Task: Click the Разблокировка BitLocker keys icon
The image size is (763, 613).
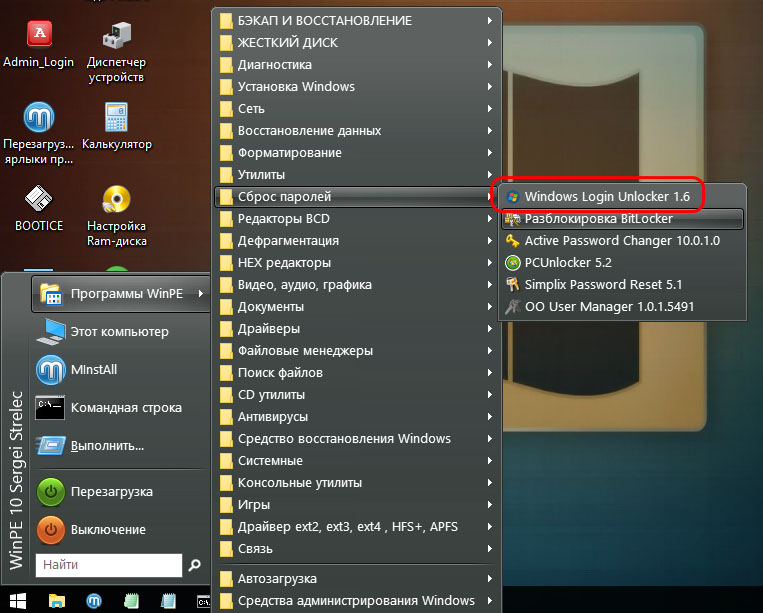Action: pyautogui.click(x=512, y=219)
